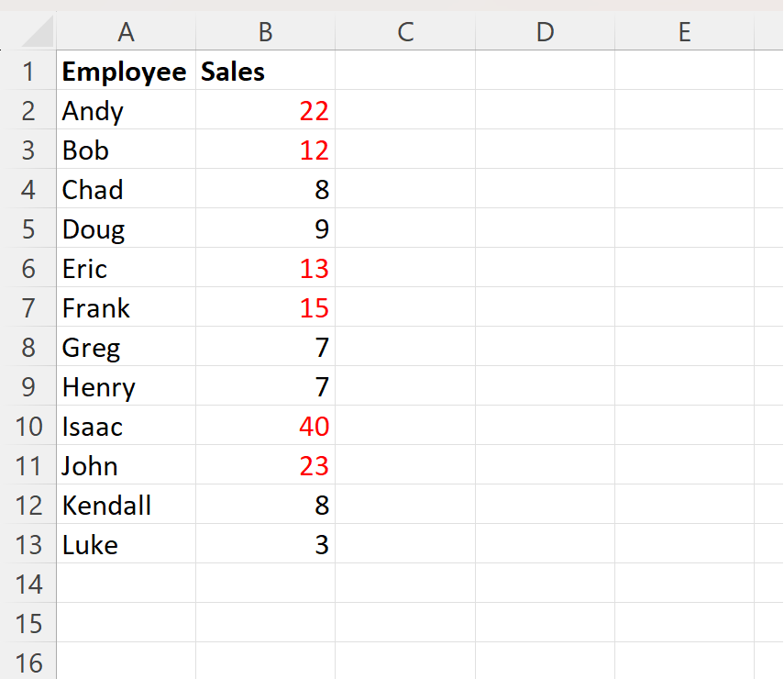
Task: Select column header C
Action: click(x=404, y=32)
